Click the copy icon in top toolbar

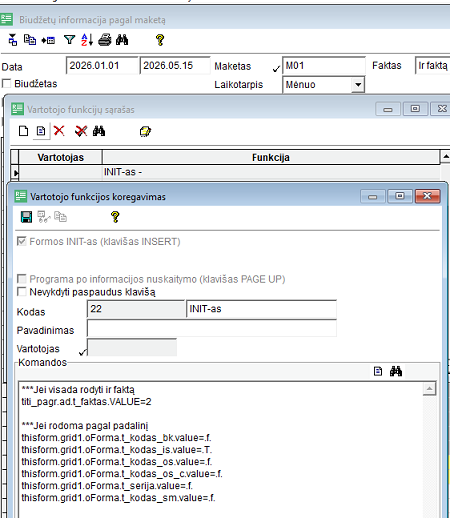click(x=30, y=40)
